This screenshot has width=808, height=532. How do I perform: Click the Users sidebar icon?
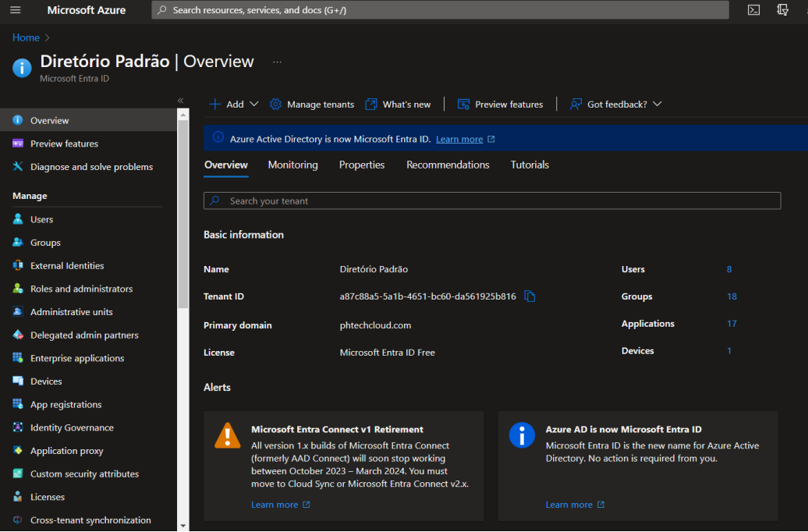[17, 219]
